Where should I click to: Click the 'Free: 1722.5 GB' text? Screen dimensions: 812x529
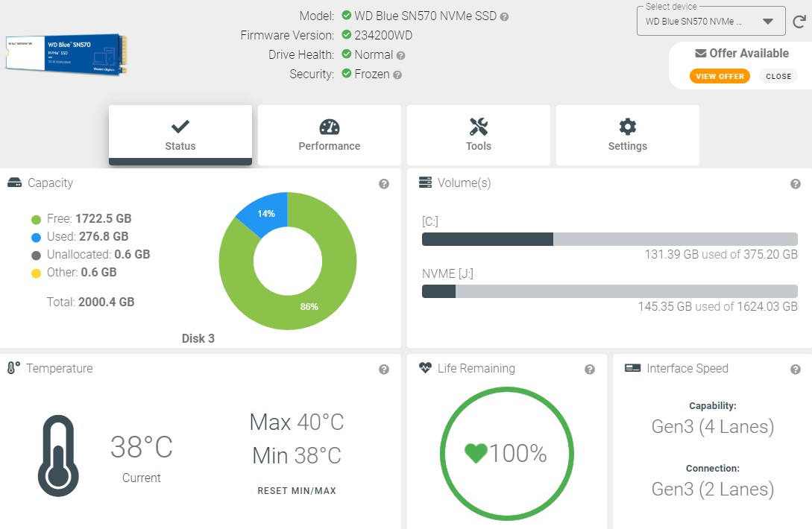click(89, 218)
